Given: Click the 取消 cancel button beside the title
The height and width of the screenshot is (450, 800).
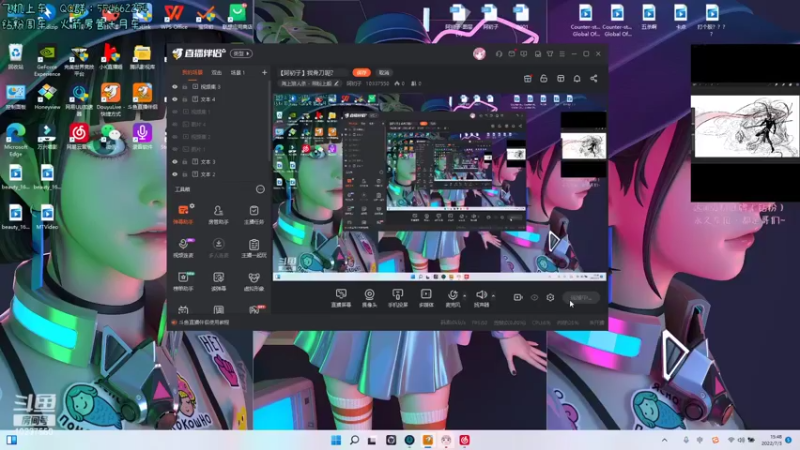Looking at the screenshot, I should 384,72.
